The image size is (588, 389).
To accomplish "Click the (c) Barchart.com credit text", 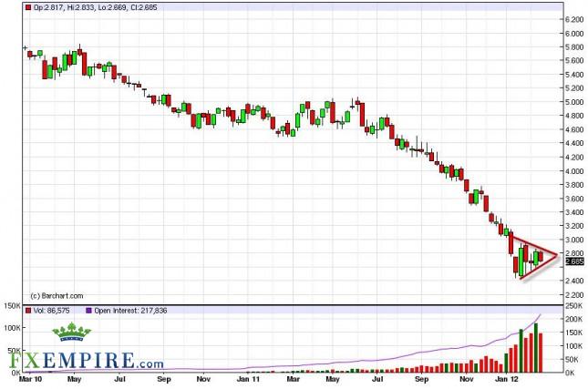I will click(57, 296).
